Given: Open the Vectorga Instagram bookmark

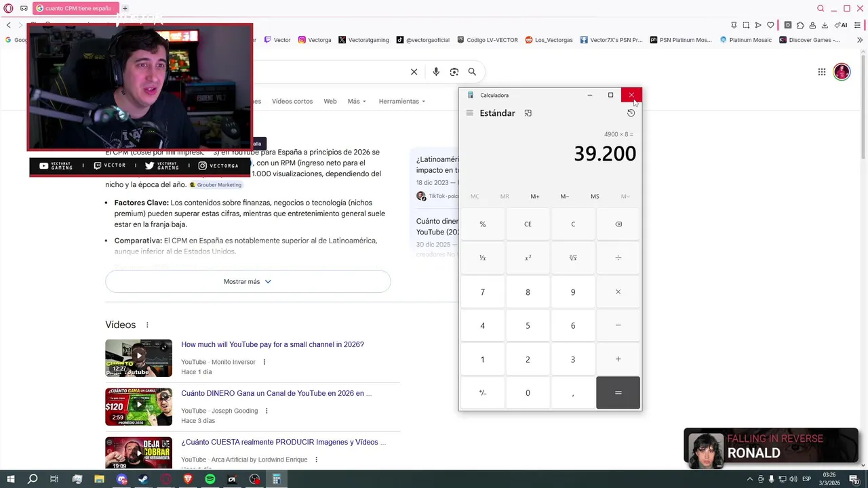Looking at the screenshot, I should (x=315, y=40).
